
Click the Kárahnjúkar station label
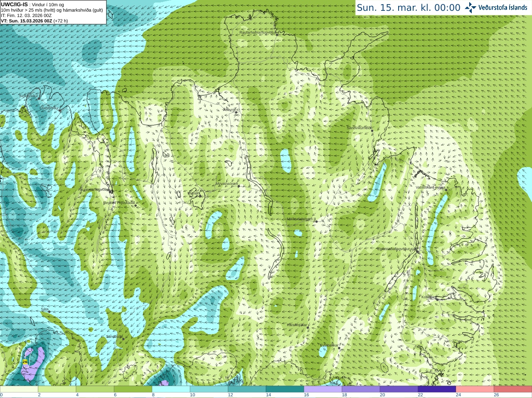pyautogui.click(x=297, y=325)
